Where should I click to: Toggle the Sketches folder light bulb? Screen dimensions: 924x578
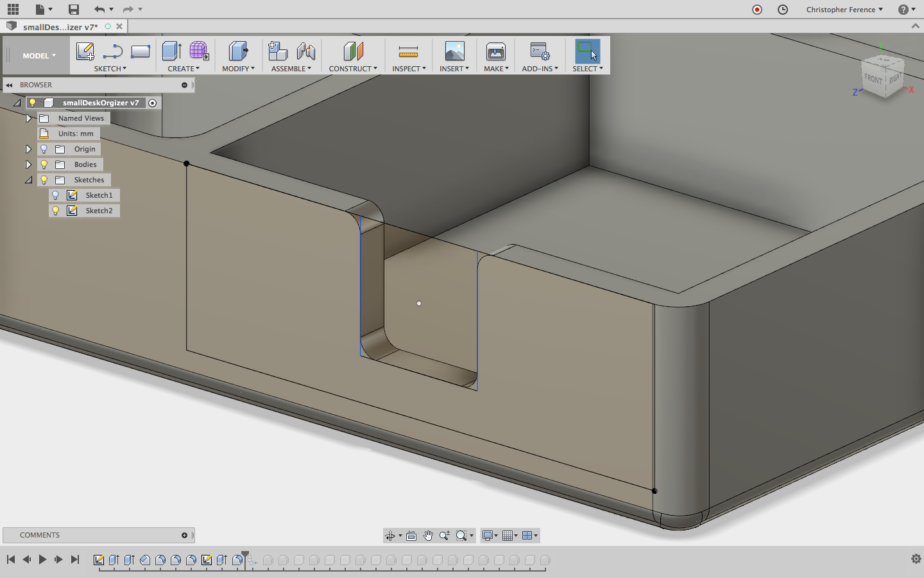coord(44,180)
